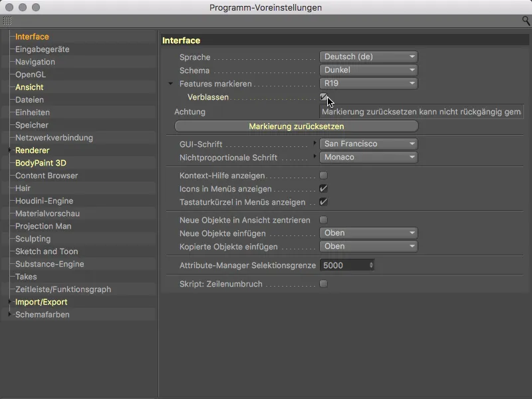Open the Kopierte Objekte einfügen dropdown
Image resolution: width=532 pixels, height=399 pixels.
(x=368, y=246)
